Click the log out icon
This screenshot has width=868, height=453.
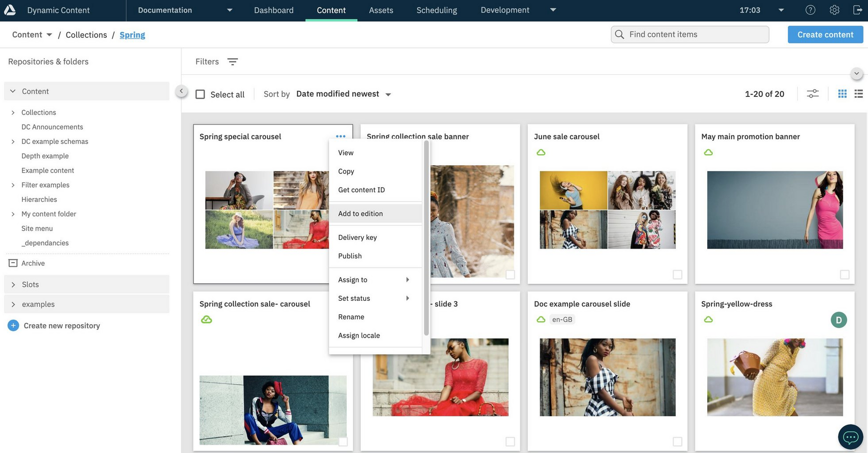coord(857,10)
